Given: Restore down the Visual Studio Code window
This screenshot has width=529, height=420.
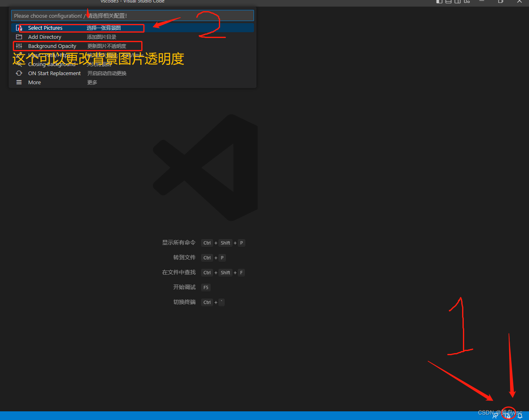Looking at the screenshot, I should tap(501, 1).
